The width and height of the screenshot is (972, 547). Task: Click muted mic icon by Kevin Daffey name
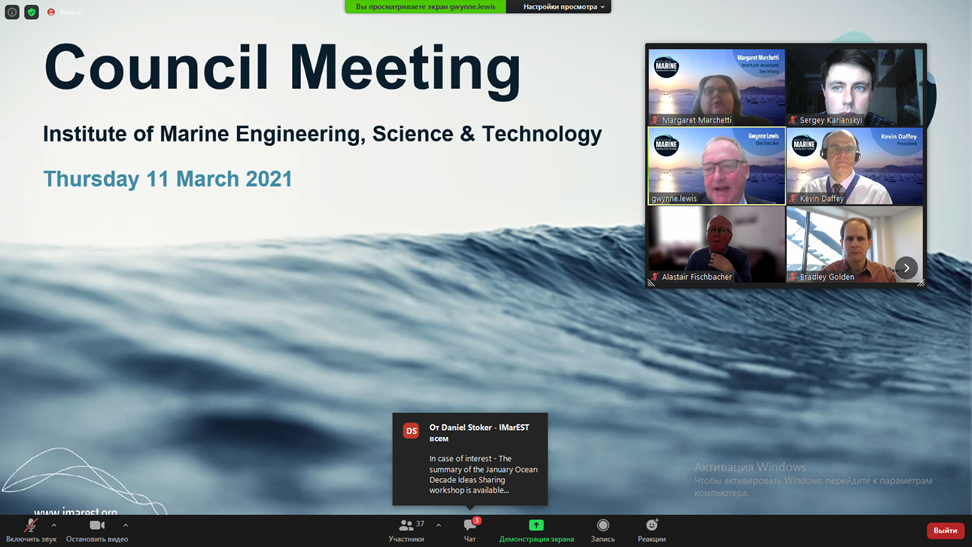pyautogui.click(x=793, y=198)
